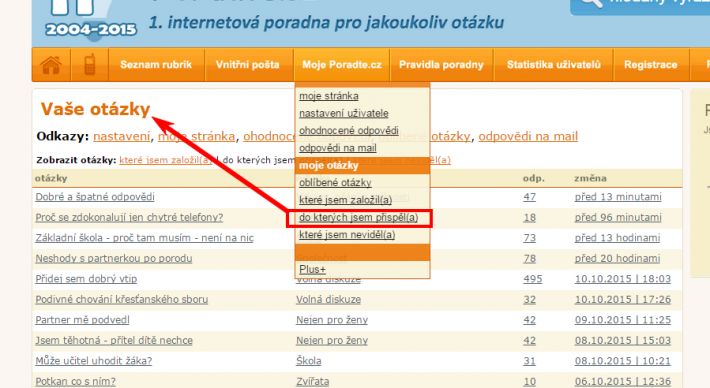710x388 pixels.
Task: Expand the Moje Poradte.cz dropdown menu
Action: click(342, 65)
